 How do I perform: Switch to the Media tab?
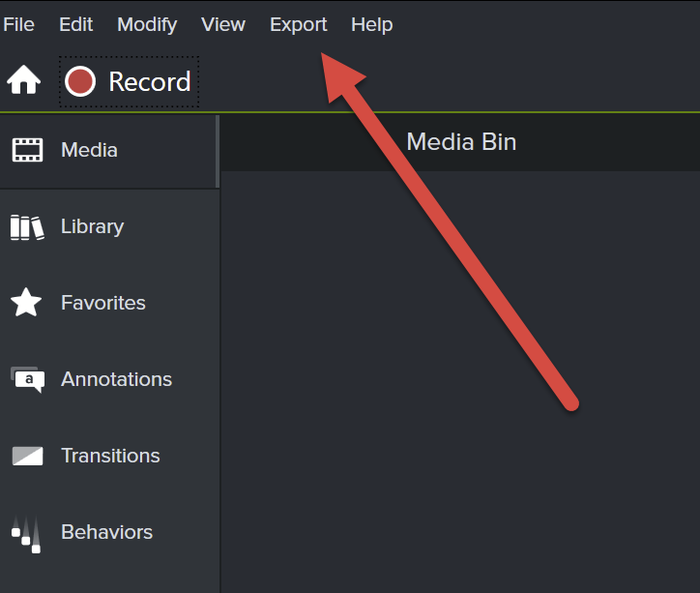pyautogui.click(x=89, y=150)
